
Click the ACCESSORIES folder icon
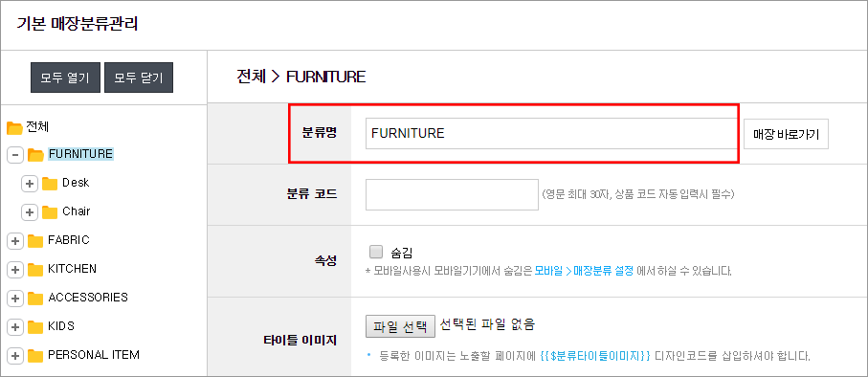click(x=35, y=299)
